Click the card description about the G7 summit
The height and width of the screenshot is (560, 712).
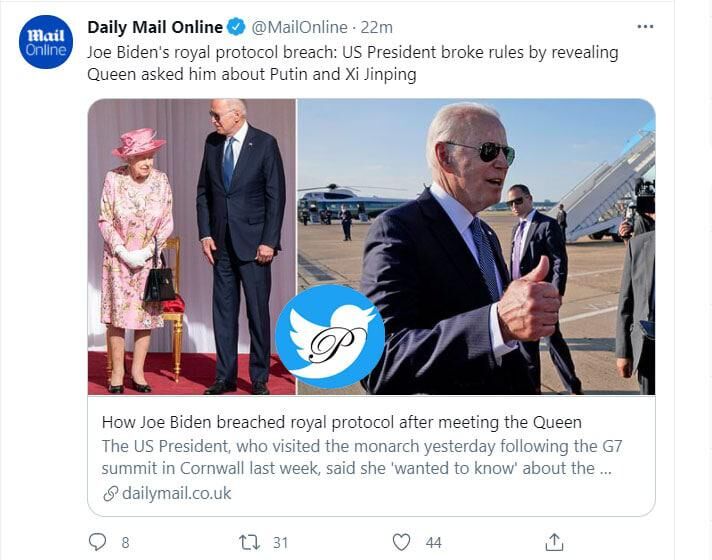362,457
